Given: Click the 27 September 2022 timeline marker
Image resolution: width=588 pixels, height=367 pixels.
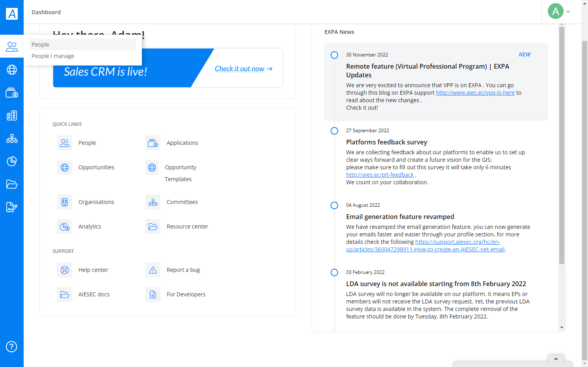Looking at the screenshot, I should (334, 131).
